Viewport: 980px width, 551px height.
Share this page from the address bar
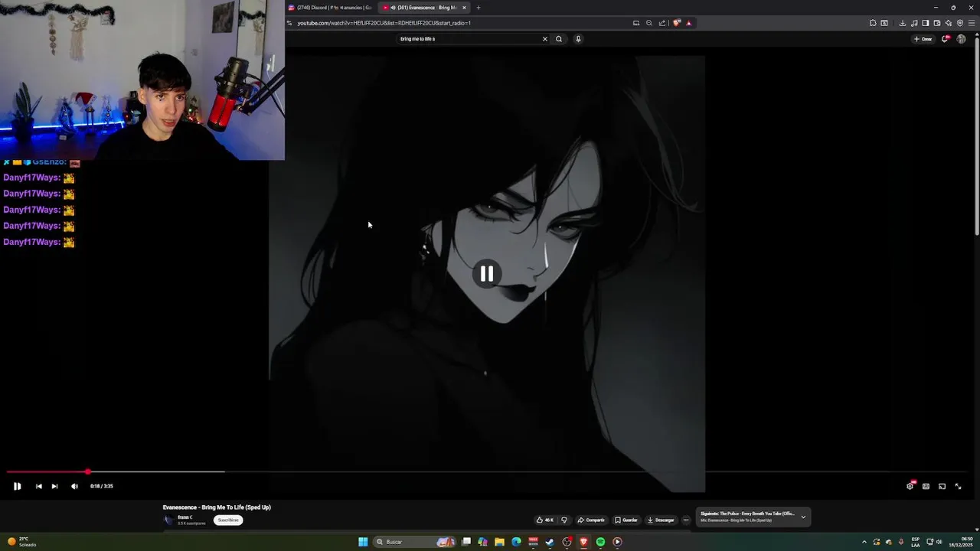pyautogui.click(x=662, y=23)
